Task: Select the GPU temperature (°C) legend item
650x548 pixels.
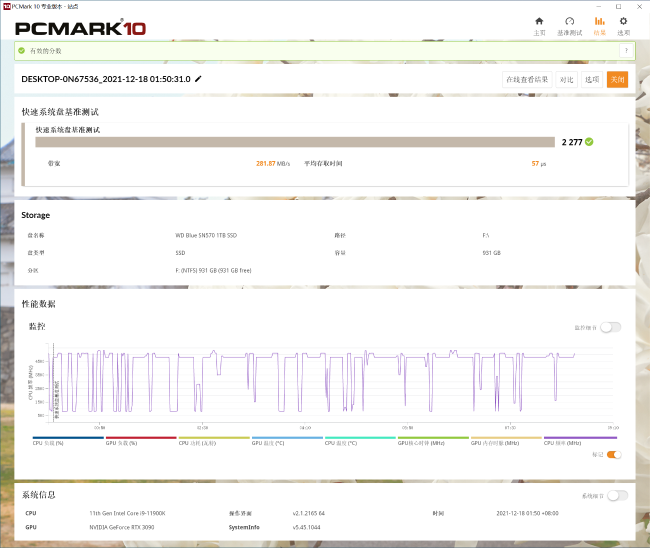Action: (x=287, y=441)
